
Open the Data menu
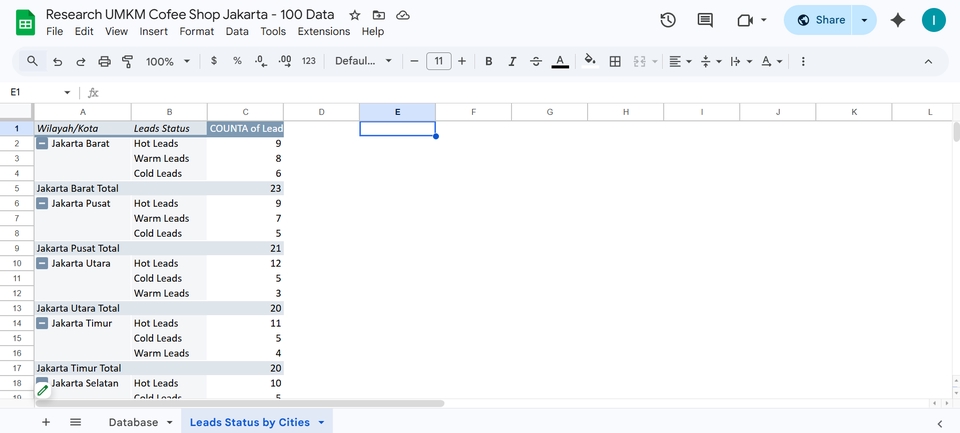(237, 31)
